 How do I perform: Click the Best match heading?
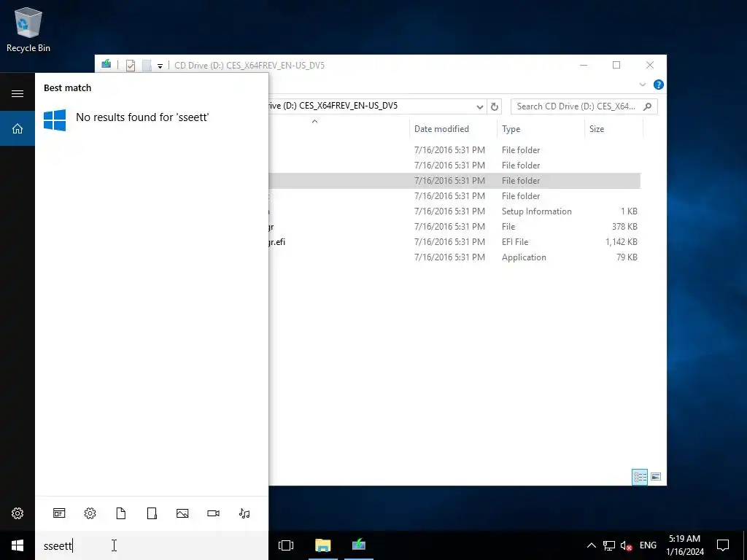67,88
